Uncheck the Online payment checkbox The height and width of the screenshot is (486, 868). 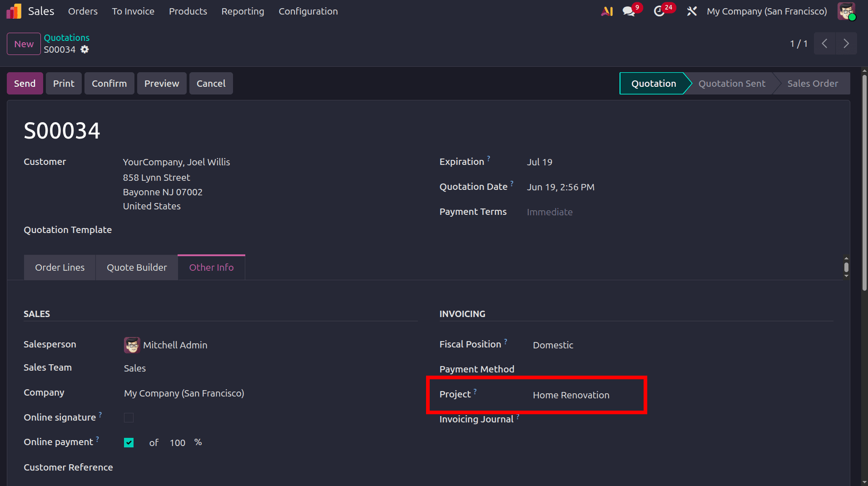point(129,443)
